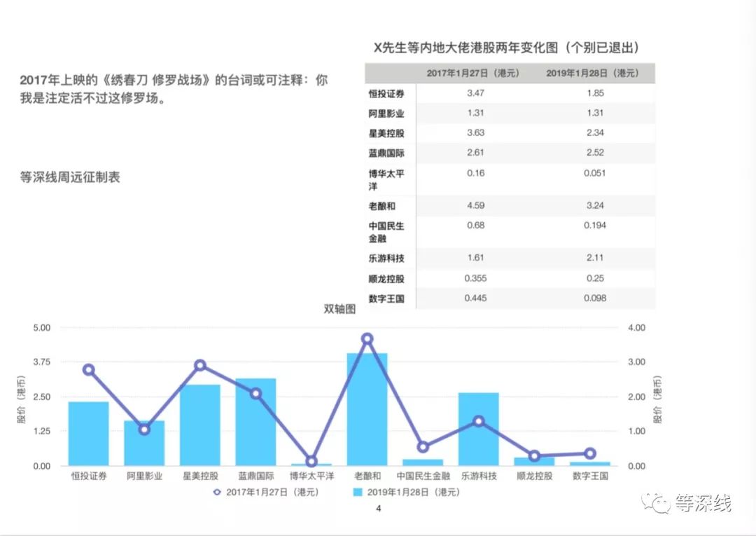The width and height of the screenshot is (756, 536).
Task: Select column header '2019年1月28日（港元）' in table
Action: [593, 74]
